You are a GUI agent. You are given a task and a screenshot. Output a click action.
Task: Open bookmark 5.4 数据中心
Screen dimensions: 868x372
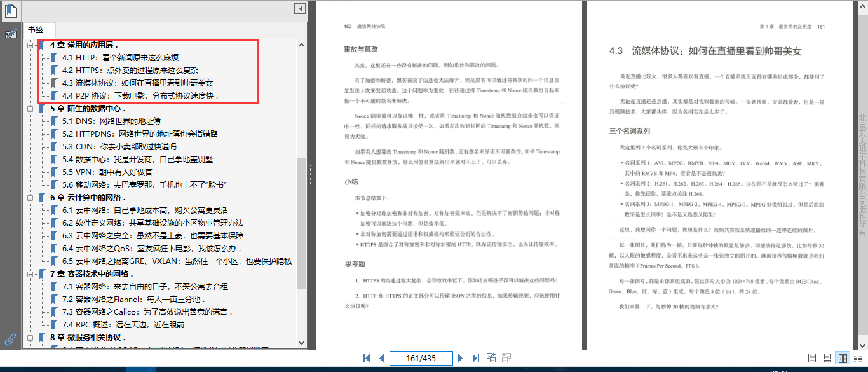137,160
